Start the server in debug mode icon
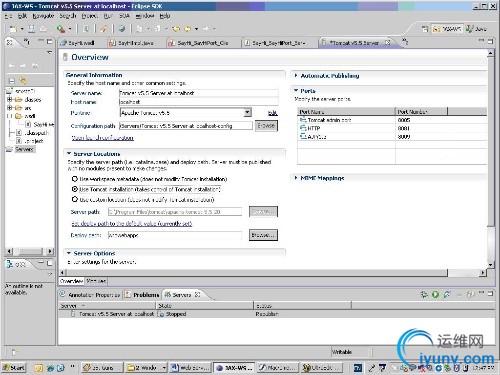This screenshot has width=500, height=375. (x=424, y=294)
